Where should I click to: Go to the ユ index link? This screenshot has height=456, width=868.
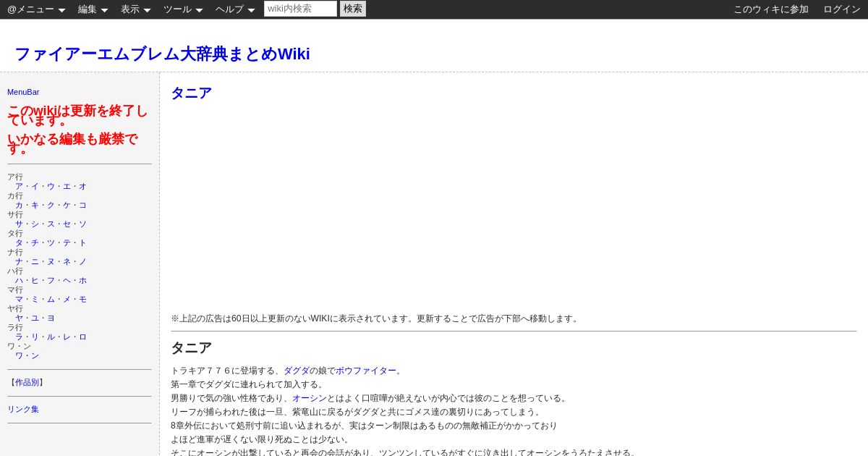click(x=35, y=318)
